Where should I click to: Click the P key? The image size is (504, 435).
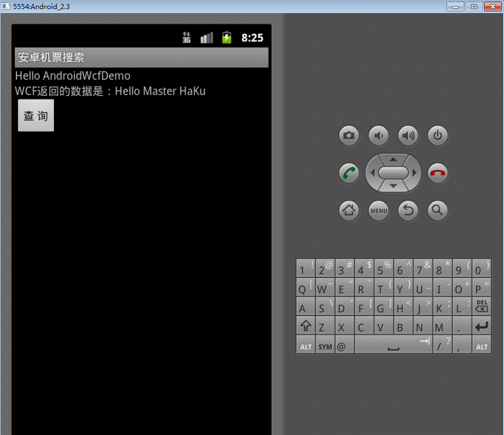481,287
